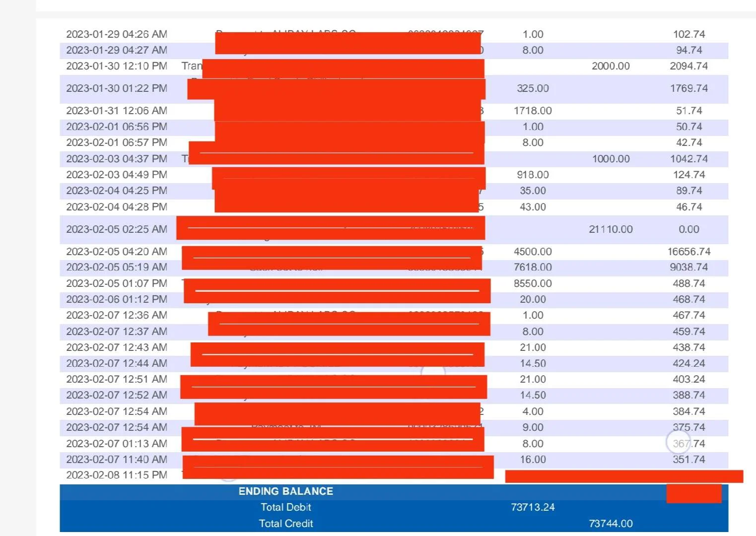This screenshot has height=536, width=756.
Task: Click the 21110.00 credit amount
Action: tap(611, 229)
